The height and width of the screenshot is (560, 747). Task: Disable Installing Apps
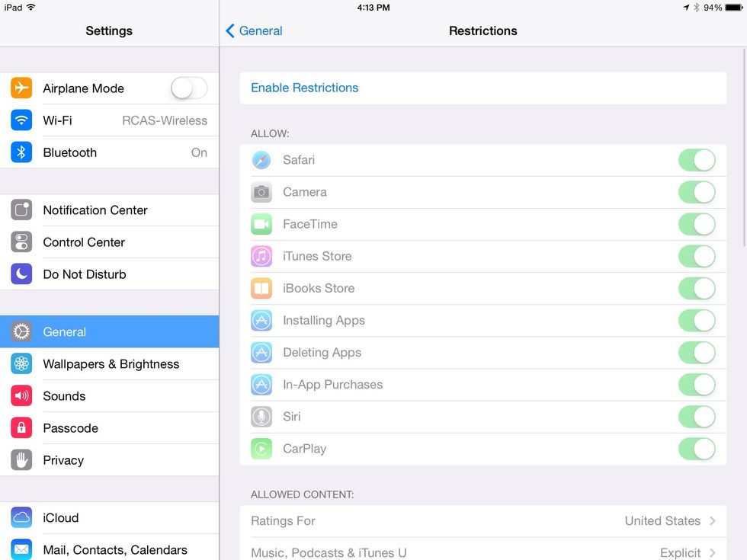pos(697,321)
